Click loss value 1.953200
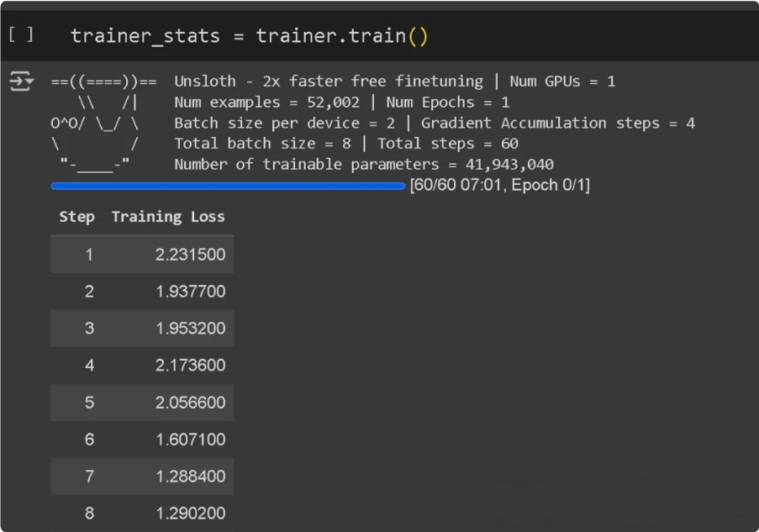The height and width of the screenshot is (532, 759). [x=190, y=328]
